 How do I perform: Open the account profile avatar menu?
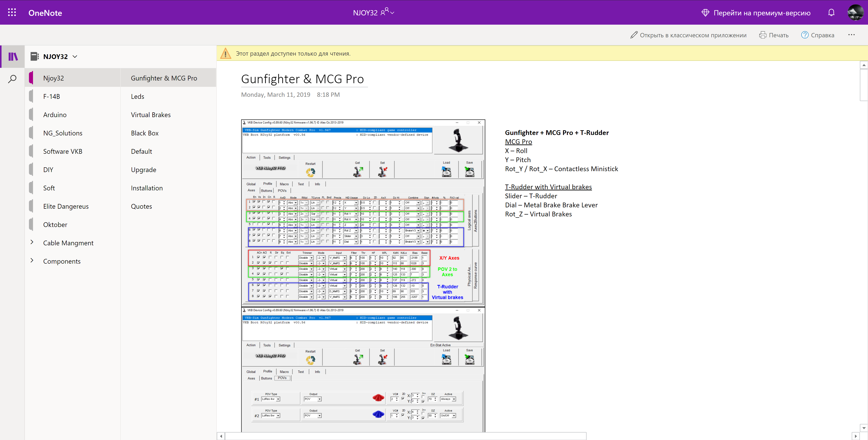(855, 12)
